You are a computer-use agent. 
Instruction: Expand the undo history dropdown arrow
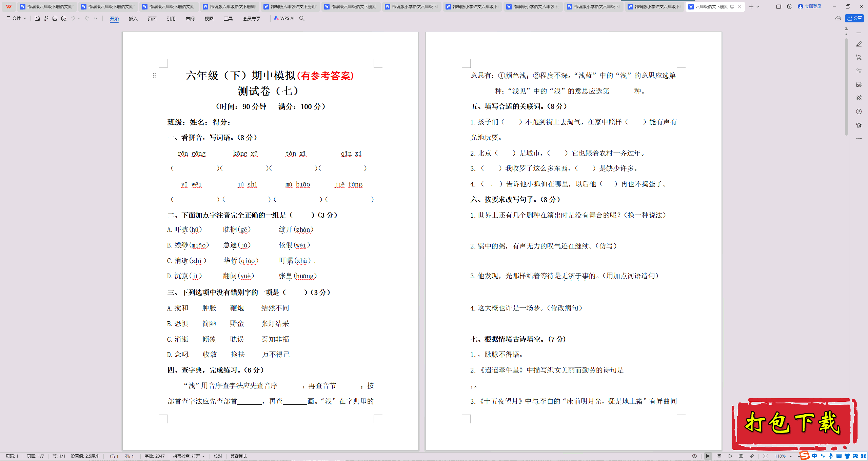pos(79,18)
